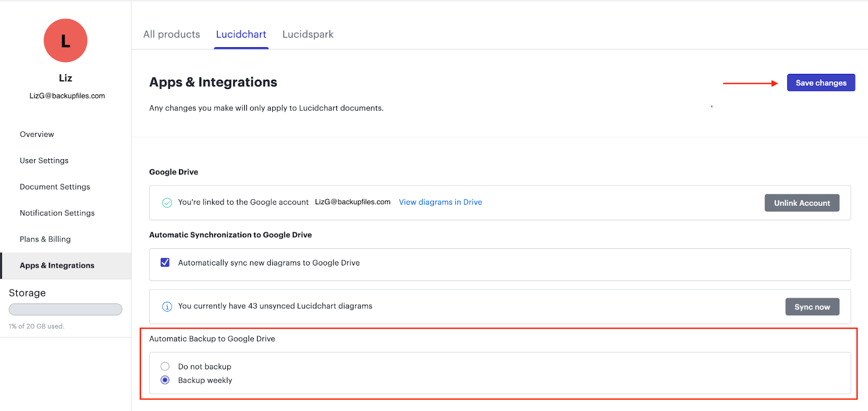Viewport: 868px width, 411px height.
Task: Switch to the Lucidspark tab
Action: [308, 34]
